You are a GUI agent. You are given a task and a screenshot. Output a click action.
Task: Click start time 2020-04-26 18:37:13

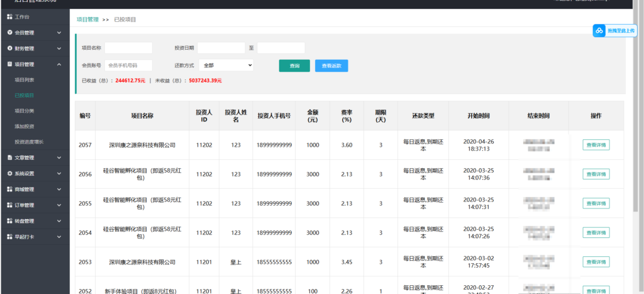pos(479,145)
